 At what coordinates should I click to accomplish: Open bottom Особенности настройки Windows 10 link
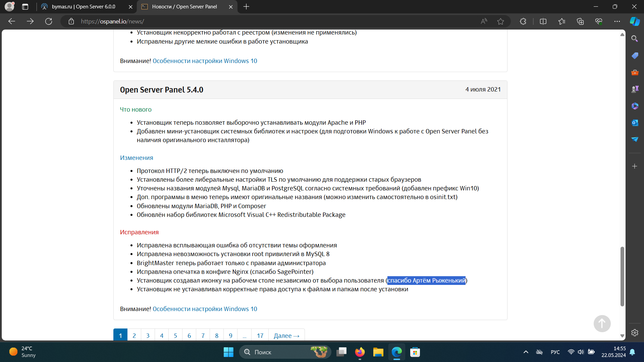tap(205, 309)
